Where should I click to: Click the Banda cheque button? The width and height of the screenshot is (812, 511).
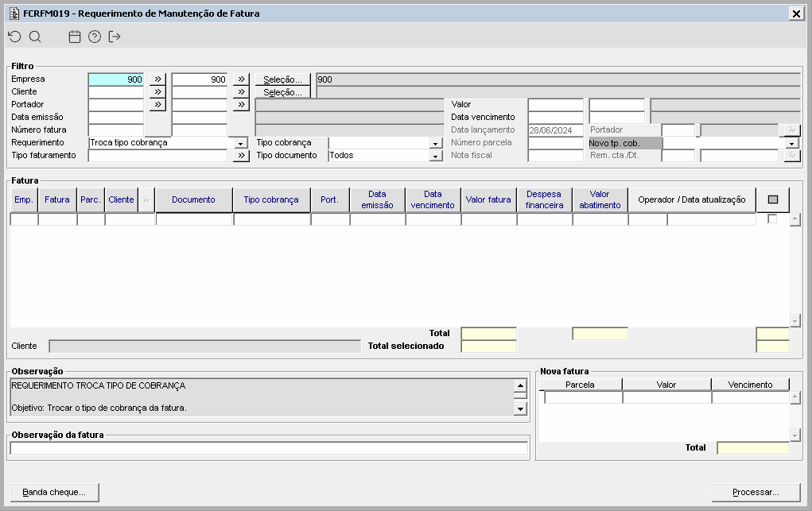(x=54, y=493)
